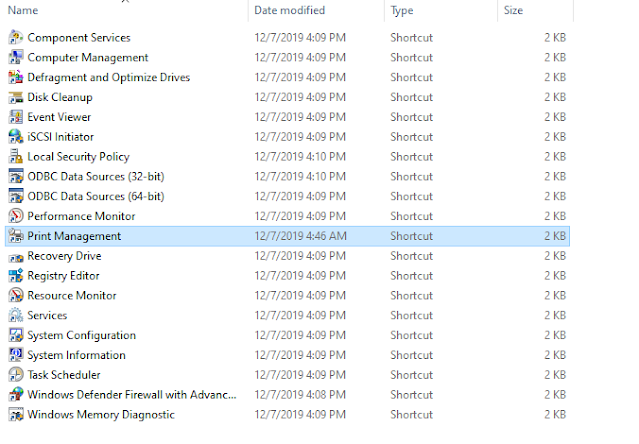Click the Shortcut type of Task Scheduler
This screenshot has width=639, height=444.
[x=412, y=375]
